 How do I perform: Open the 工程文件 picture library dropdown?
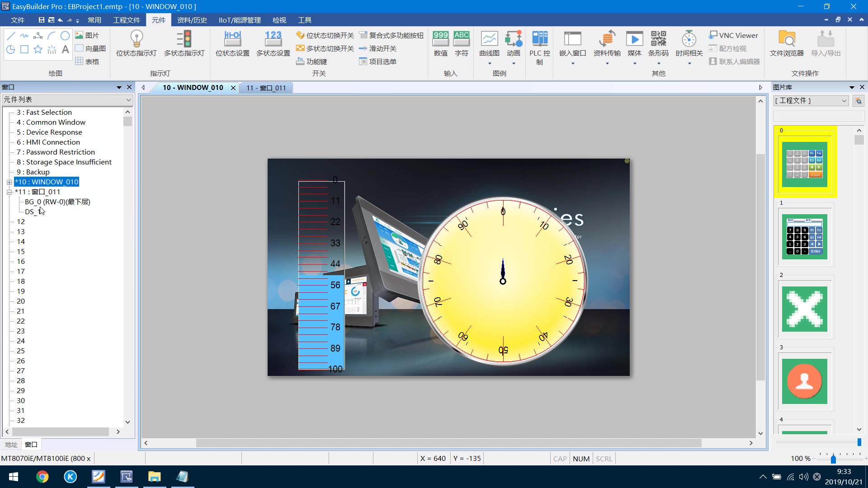844,101
